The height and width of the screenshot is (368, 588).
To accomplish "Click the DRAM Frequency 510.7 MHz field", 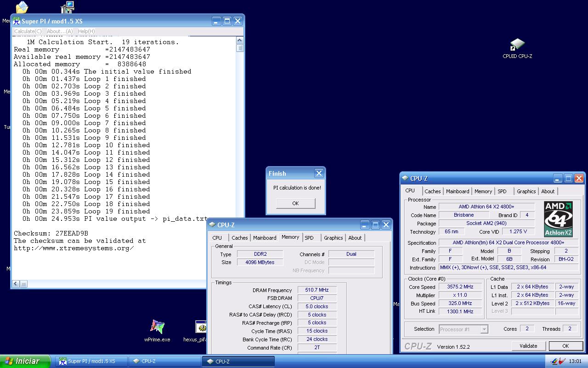I will pyautogui.click(x=317, y=290).
